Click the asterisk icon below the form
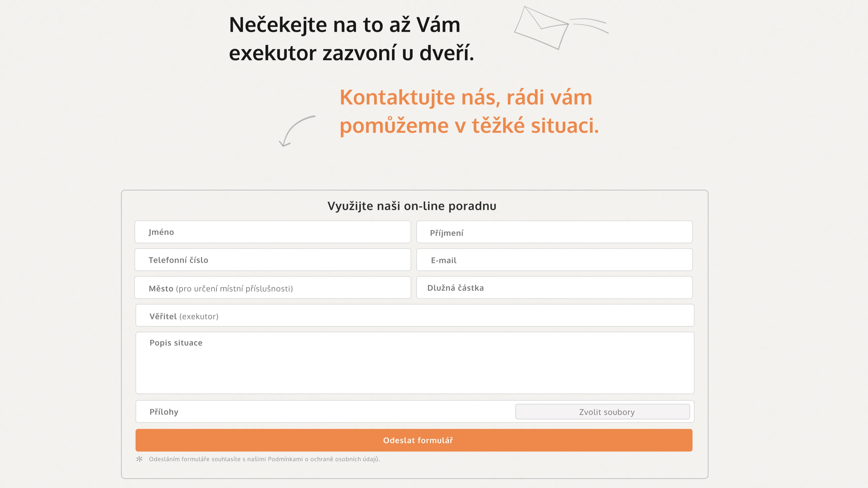Image resolution: width=868 pixels, height=488 pixels. click(140, 459)
